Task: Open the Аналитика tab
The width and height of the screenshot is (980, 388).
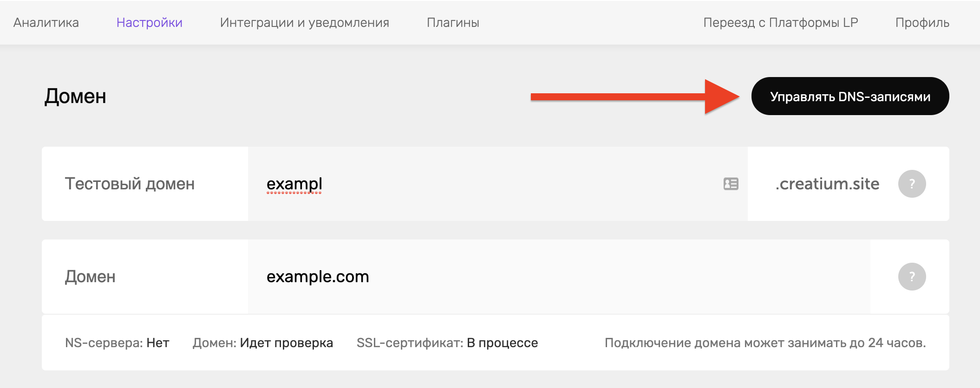Action: coord(46,22)
